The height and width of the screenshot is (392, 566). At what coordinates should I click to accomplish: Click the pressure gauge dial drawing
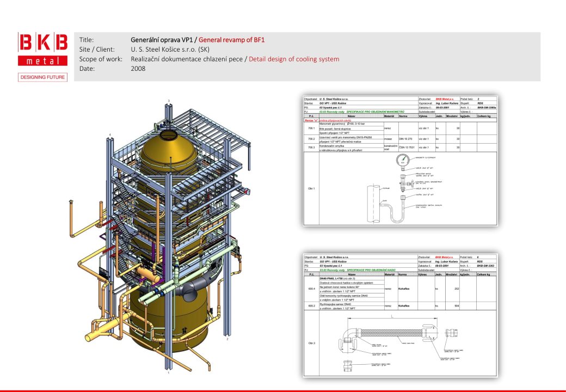pos(402,160)
